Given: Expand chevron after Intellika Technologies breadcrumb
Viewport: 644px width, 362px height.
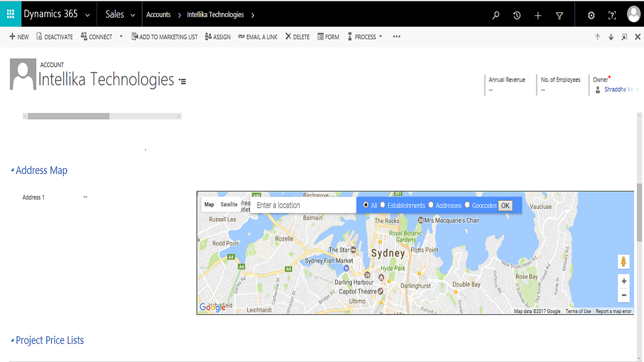Looking at the screenshot, I should click(253, 15).
